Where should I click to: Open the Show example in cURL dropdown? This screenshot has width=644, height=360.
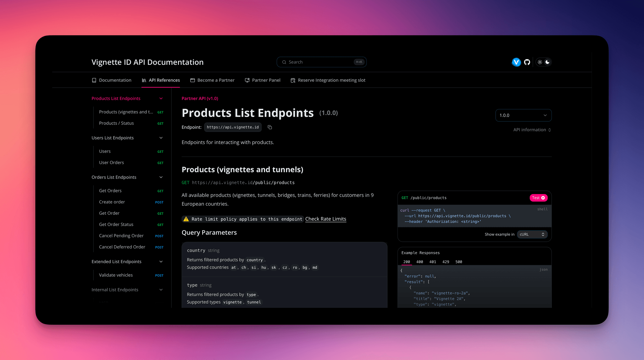click(x=532, y=234)
